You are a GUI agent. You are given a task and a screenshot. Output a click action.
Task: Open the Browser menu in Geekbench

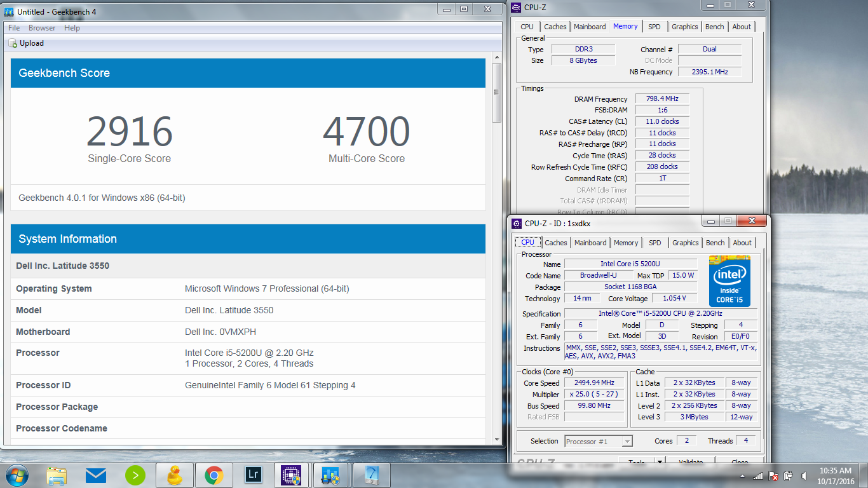click(42, 28)
